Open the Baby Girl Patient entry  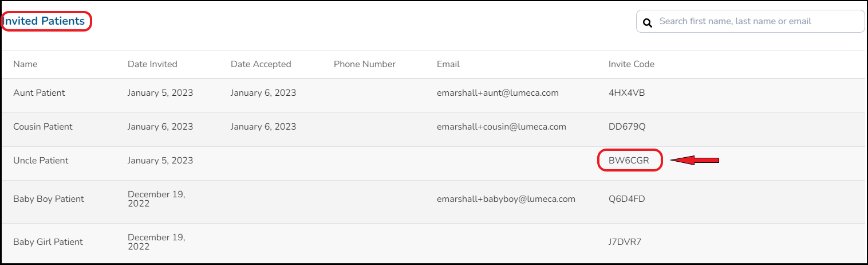pyautogui.click(x=48, y=242)
